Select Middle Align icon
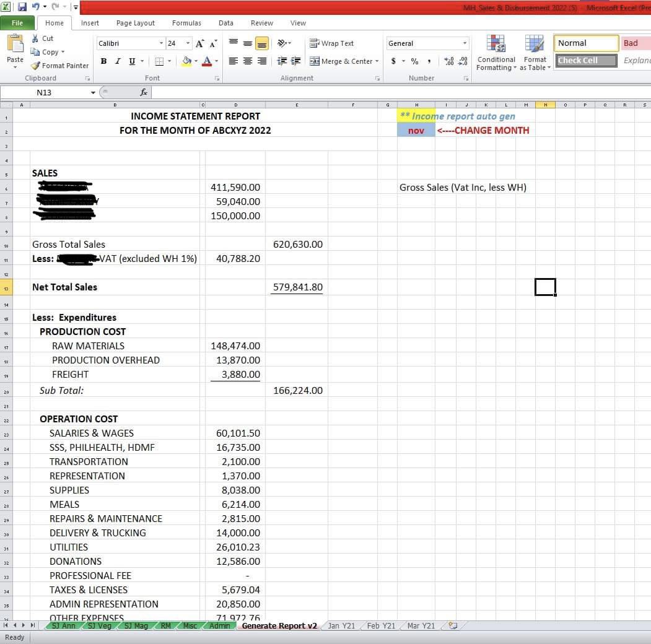The image size is (651, 644). coord(248,43)
